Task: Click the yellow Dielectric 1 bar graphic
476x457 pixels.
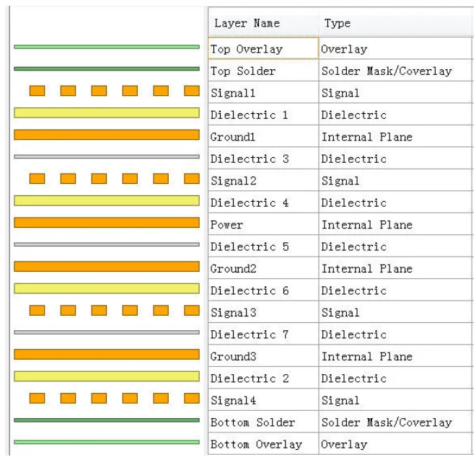Action: point(107,112)
